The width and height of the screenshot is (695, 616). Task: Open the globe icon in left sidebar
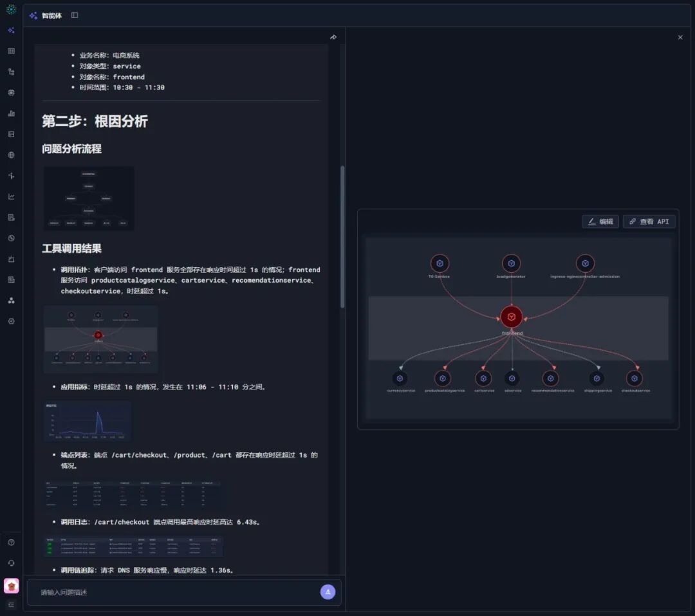(x=12, y=154)
